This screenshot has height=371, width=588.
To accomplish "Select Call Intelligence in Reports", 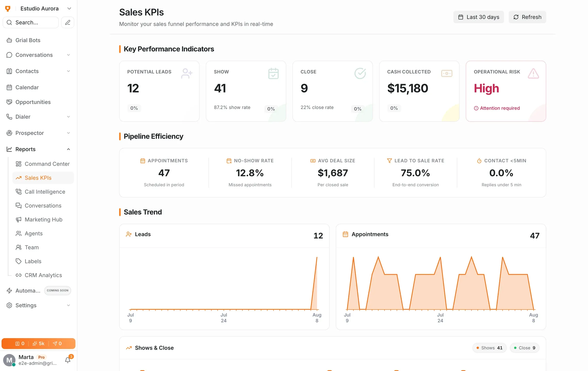I will 43,192.
